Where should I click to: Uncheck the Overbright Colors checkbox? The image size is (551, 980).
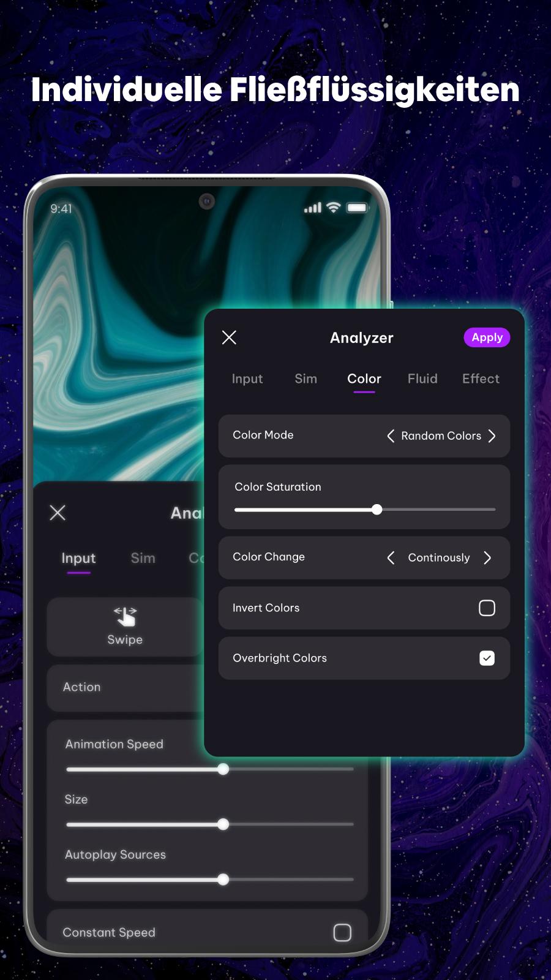pos(487,658)
